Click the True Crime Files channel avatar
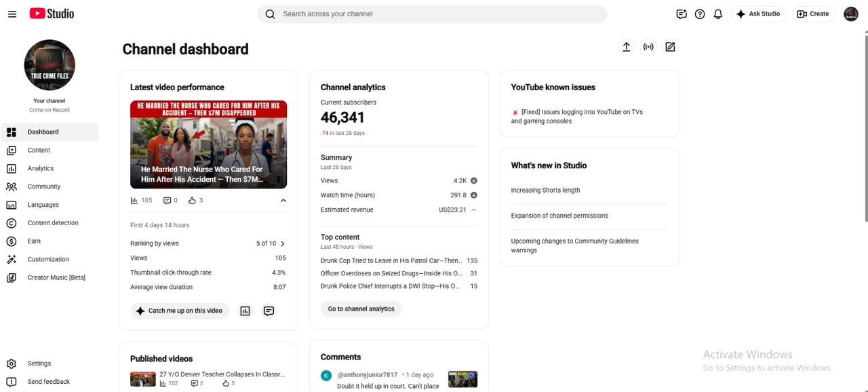The height and width of the screenshot is (392, 868). 50,65
